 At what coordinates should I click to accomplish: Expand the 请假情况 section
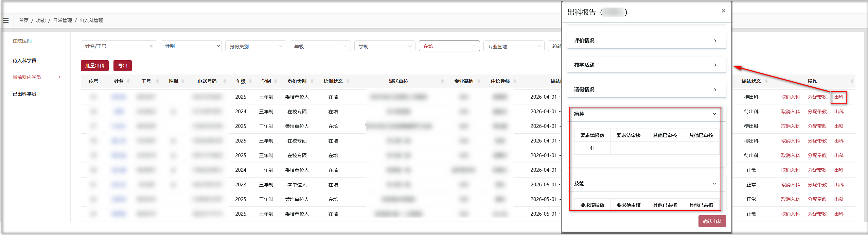[x=646, y=89]
